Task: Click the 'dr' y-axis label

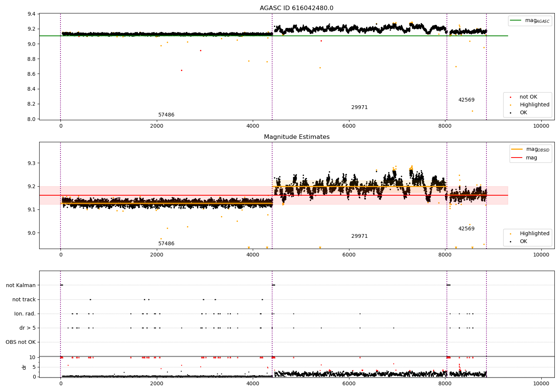Action: click(24, 367)
